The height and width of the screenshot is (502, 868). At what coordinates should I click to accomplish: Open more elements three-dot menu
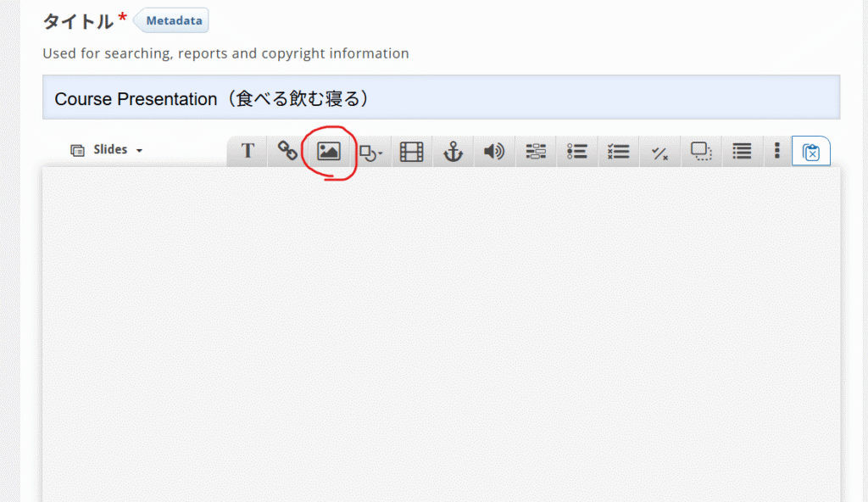tap(777, 152)
